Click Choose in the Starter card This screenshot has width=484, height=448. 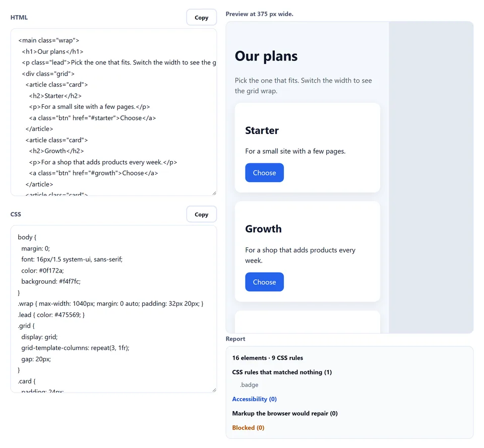(x=264, y=173)
